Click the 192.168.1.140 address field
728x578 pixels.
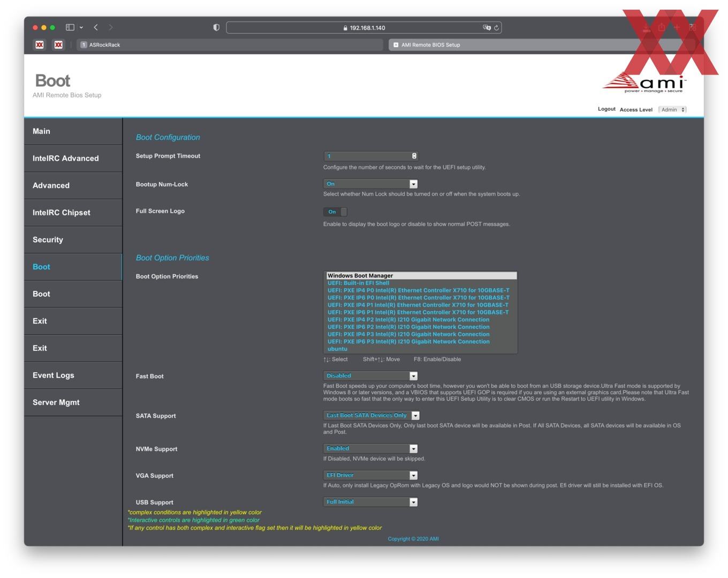click(x=364, y=27)
